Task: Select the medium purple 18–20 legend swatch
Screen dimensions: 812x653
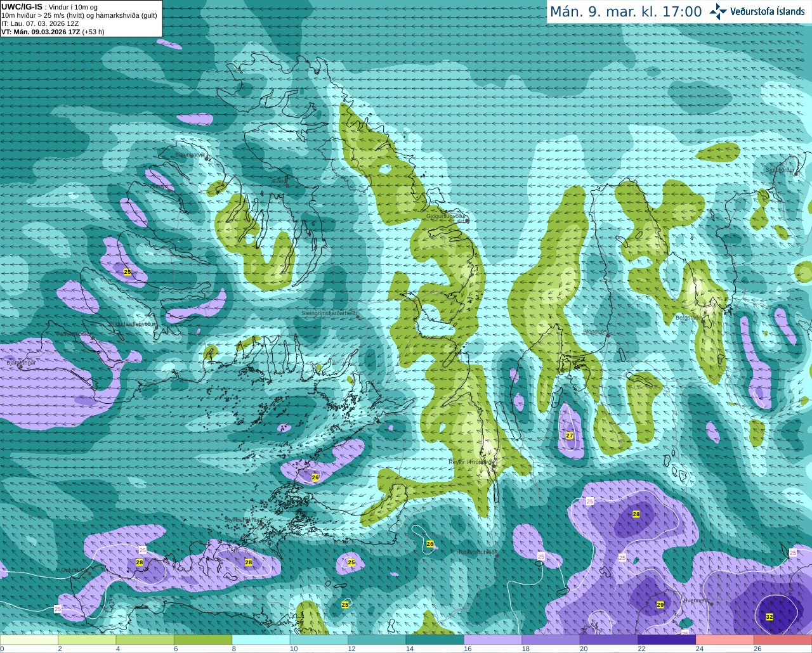Action: point(551,640)
